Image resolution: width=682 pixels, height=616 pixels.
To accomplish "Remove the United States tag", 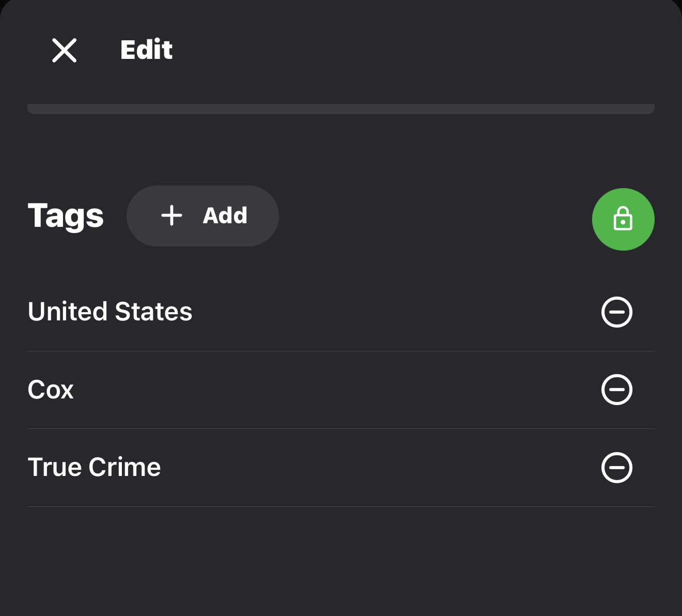I will coord(617,312).
